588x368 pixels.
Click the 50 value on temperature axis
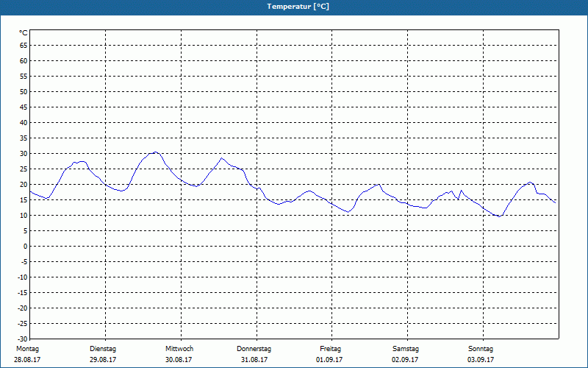[x=24, y=91]
